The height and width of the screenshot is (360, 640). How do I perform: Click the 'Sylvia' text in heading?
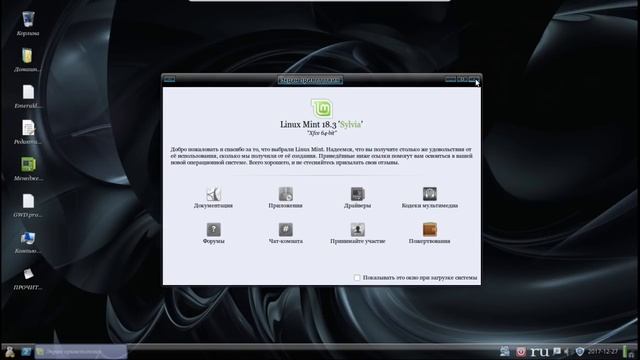click(351, 124)
